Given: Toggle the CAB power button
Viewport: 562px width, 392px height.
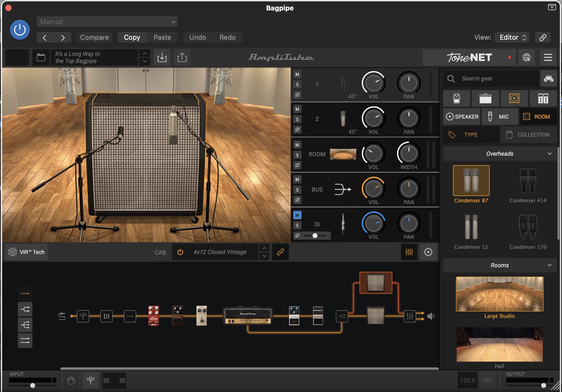Looking at the screenshot, I should (x=180, y=252).
